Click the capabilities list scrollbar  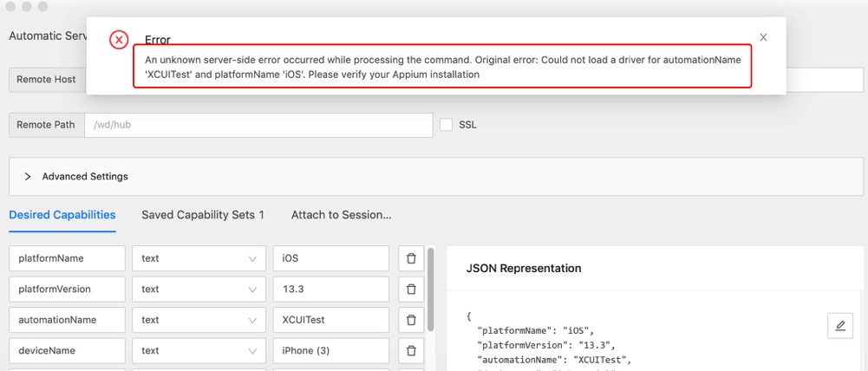pos(431,290)
